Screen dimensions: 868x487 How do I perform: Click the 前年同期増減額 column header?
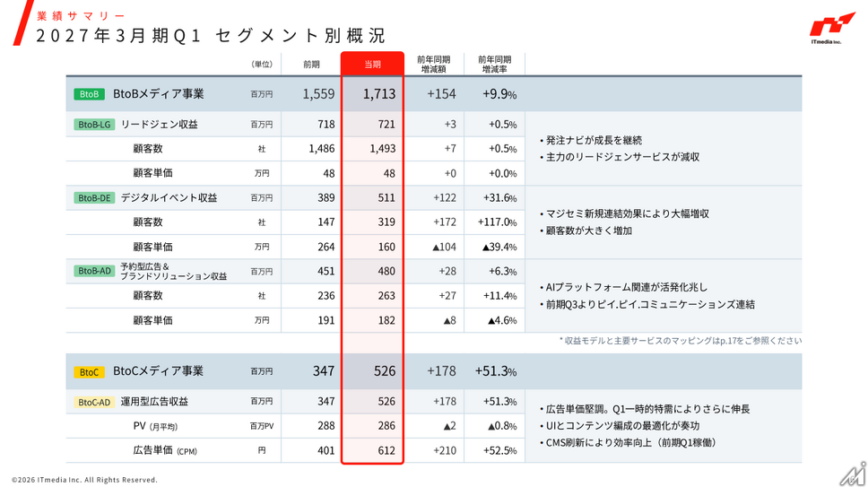coord(433,65)
